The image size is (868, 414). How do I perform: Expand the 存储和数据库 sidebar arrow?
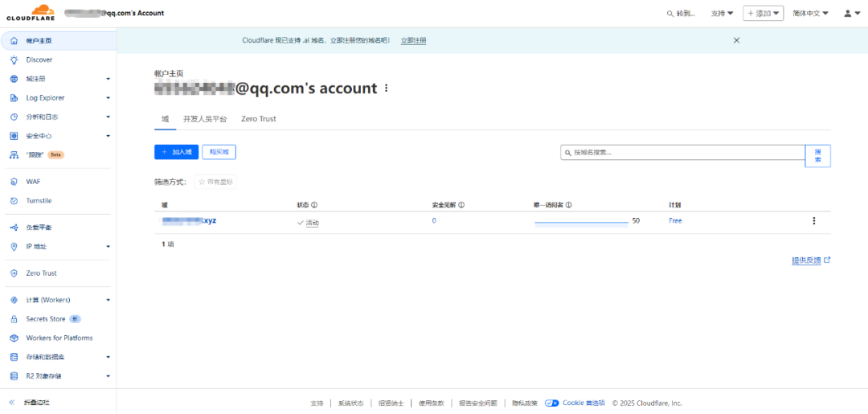tap(108, 358)
